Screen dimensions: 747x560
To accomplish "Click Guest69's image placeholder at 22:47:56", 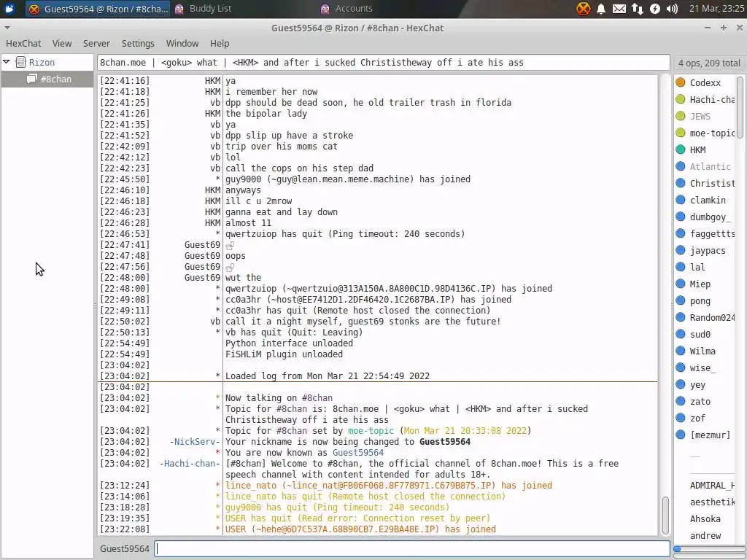I will tap(230, 267).
